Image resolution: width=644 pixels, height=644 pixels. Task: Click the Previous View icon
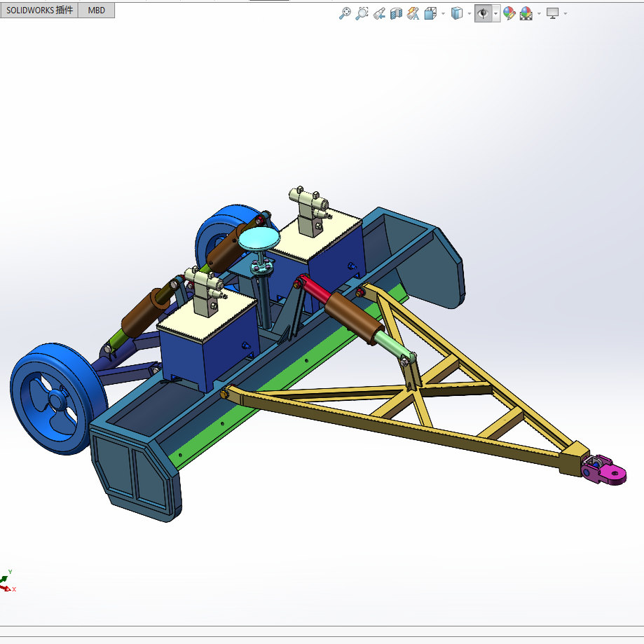point(379,13)
